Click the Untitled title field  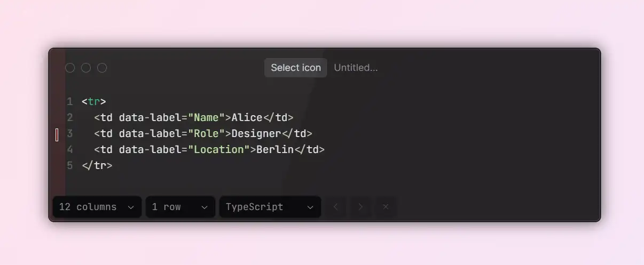pos(356,68)
